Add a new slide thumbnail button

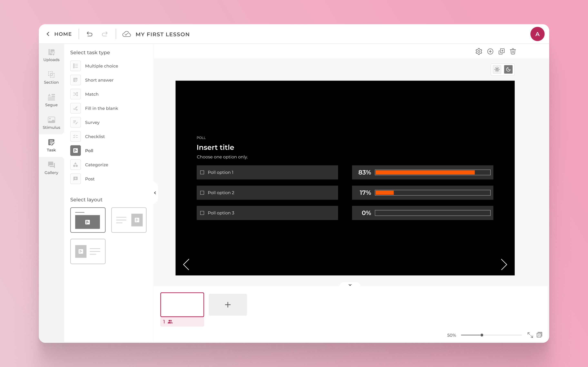pyautogui.click(x=228, y=305)
